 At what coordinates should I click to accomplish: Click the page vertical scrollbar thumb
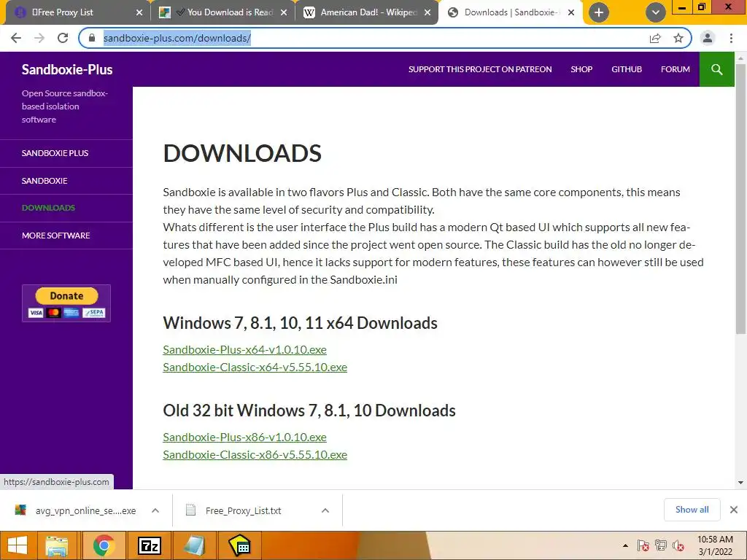741,199
